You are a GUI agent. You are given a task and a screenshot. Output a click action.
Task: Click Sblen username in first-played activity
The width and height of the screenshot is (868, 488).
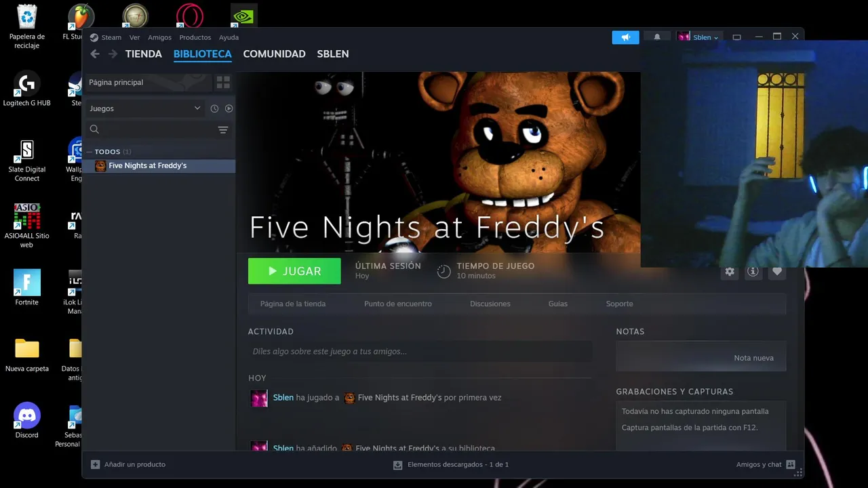coord(283,398)
